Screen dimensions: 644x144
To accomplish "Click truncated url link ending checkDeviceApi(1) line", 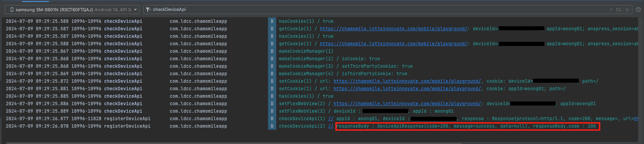I will click(636, 118).
